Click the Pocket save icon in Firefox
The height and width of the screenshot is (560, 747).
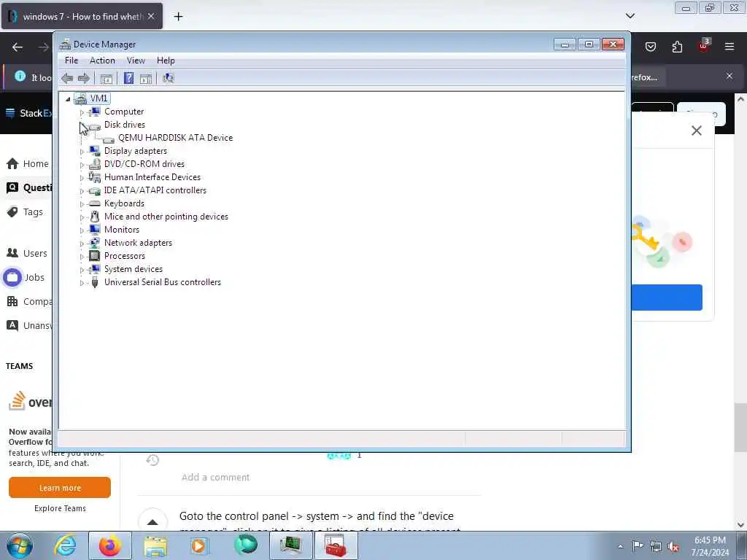tap(650, 47)
